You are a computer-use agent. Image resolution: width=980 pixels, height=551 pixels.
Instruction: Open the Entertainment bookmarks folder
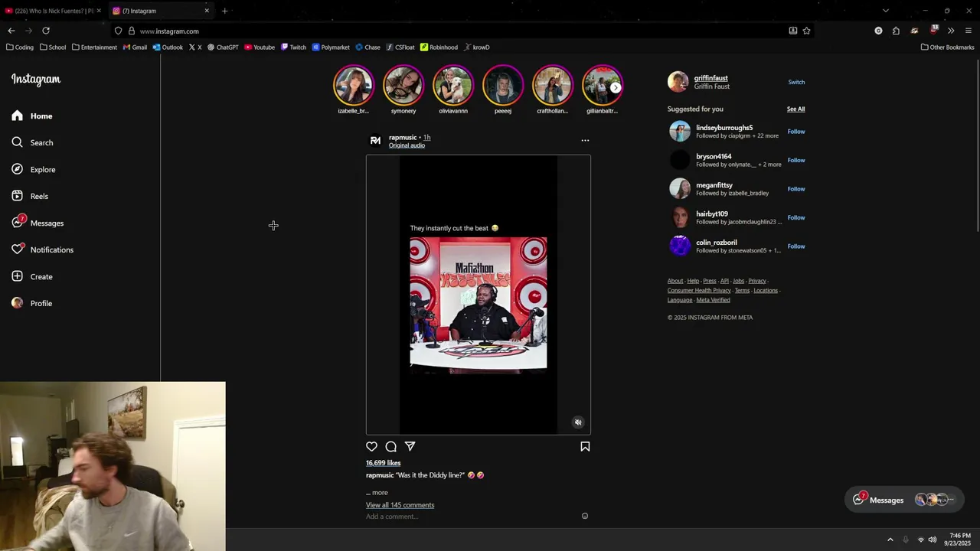pos(94,47)
